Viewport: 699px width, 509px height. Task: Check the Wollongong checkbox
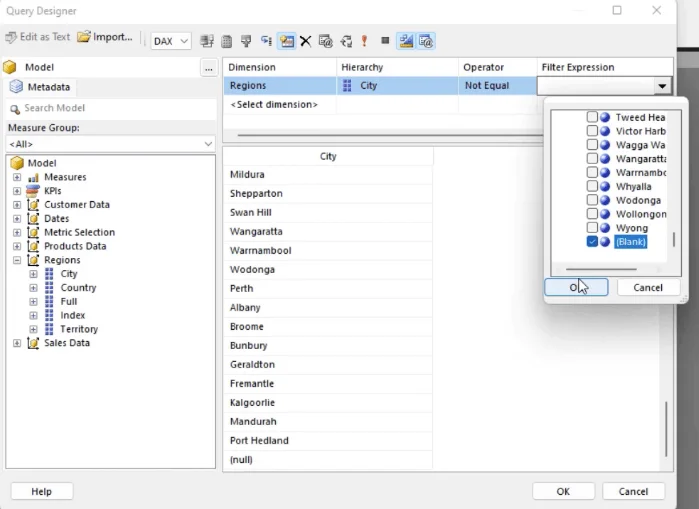(592, 213)
